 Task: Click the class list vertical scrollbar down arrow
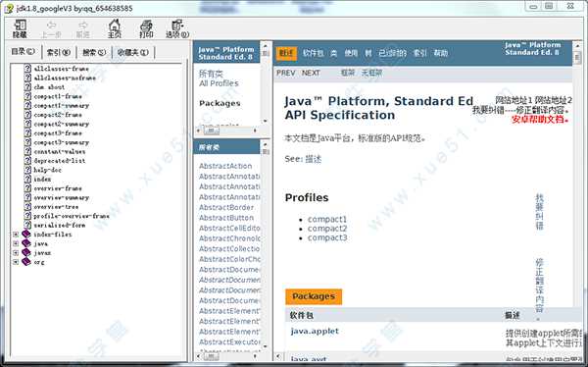point(266,346)
